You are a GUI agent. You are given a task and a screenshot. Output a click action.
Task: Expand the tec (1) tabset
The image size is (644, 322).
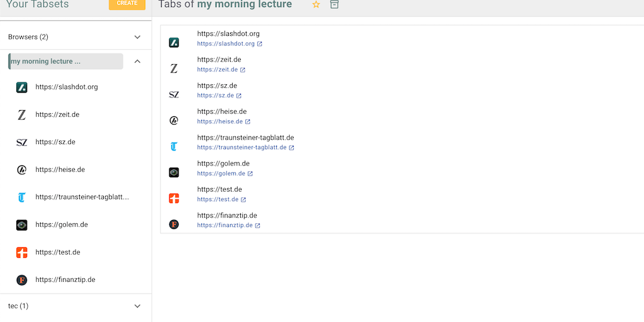tap(138, 306)
